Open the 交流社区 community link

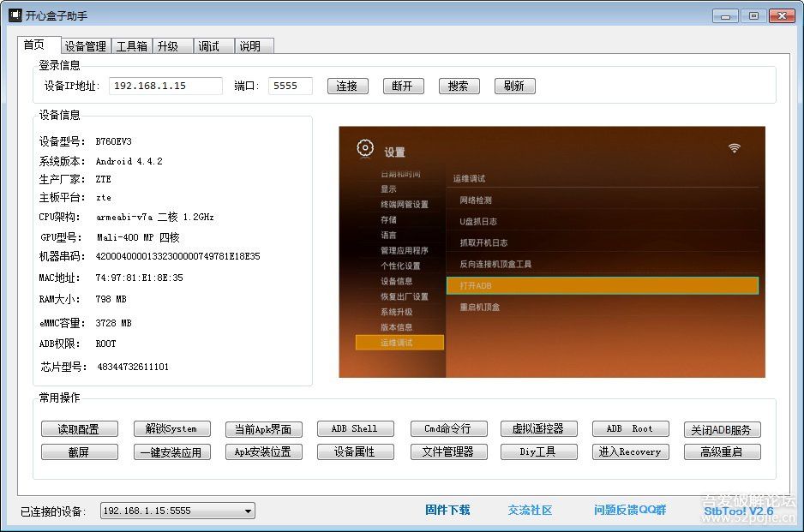coord(530,510)
